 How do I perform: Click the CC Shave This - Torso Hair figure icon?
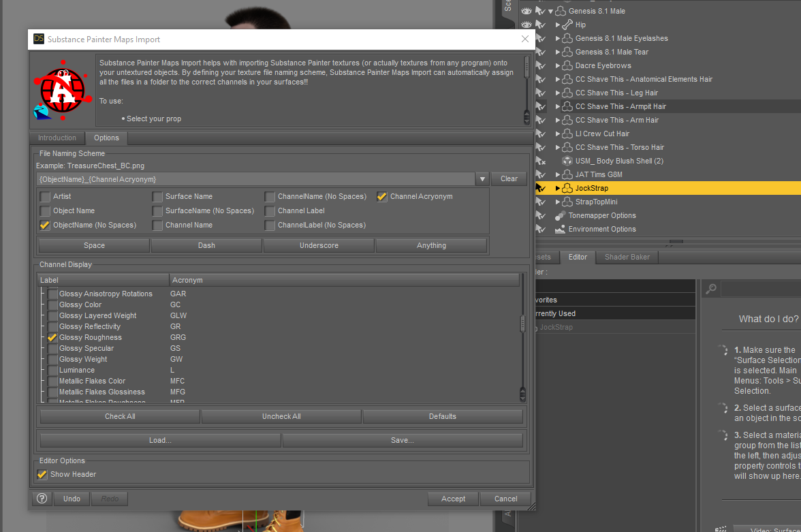coord(567,147)
